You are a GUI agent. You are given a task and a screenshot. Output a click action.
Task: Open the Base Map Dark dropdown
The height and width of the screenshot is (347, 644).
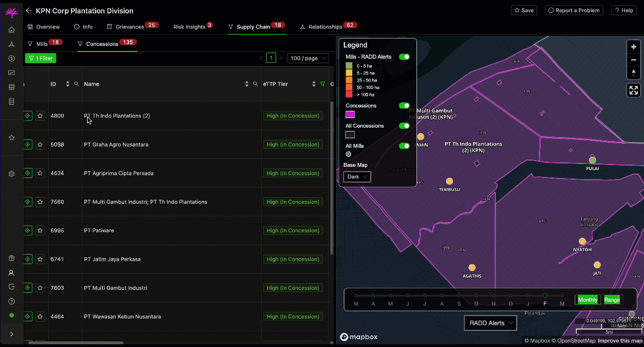pyautogui.click(x=357, y=177)
